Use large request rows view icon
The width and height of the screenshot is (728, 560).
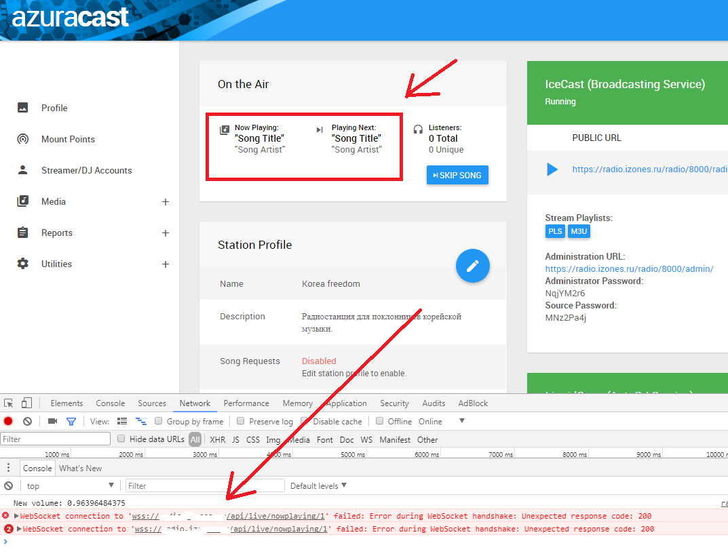122,421
